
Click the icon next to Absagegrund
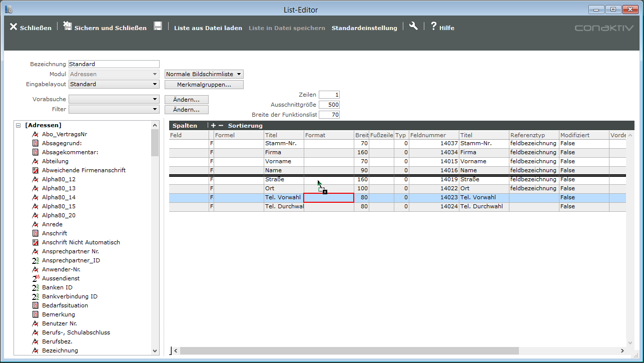point(36,143)
